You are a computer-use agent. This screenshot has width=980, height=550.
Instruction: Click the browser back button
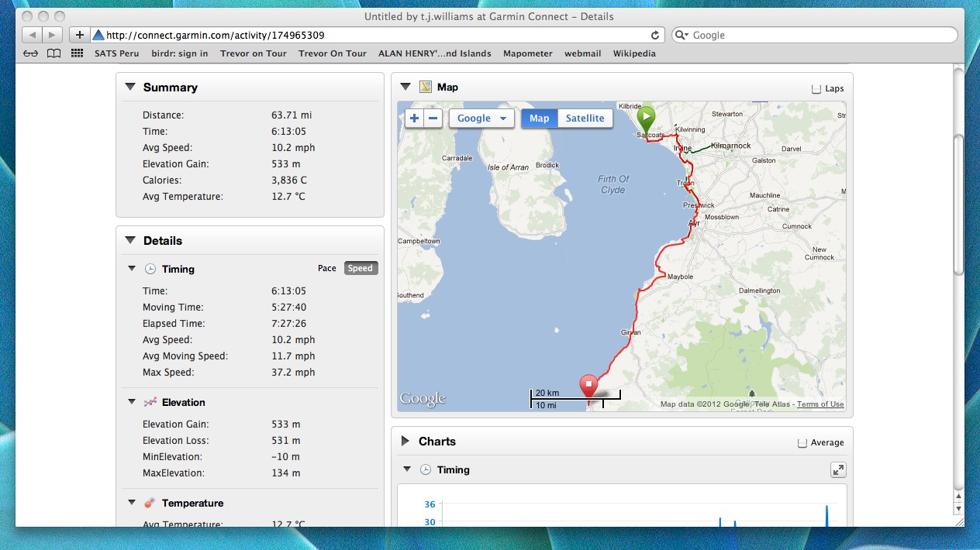pos(32,35)
